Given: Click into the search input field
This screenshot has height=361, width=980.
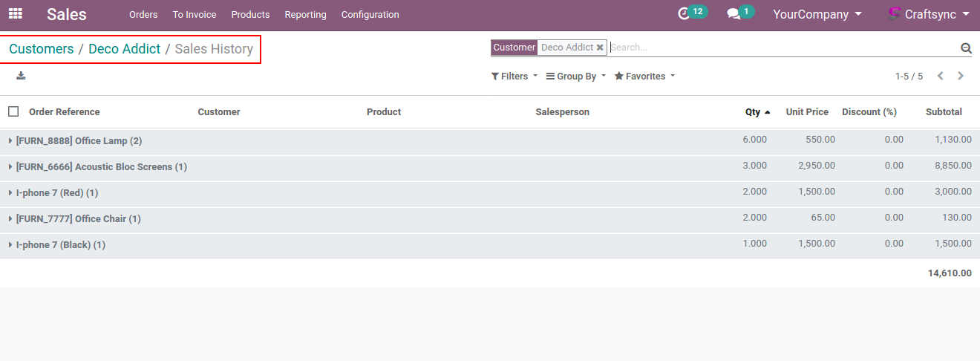Looking at the screenshot, I should [x=780, y=48].
